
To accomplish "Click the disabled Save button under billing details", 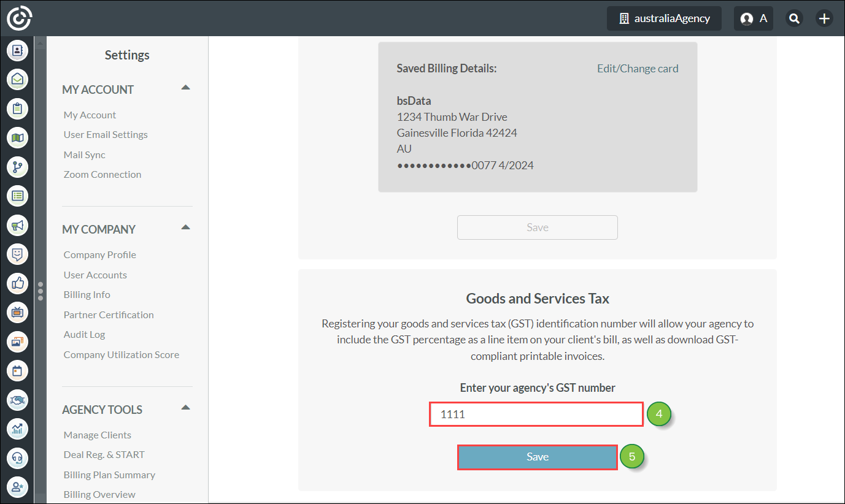I will point(538,227).
